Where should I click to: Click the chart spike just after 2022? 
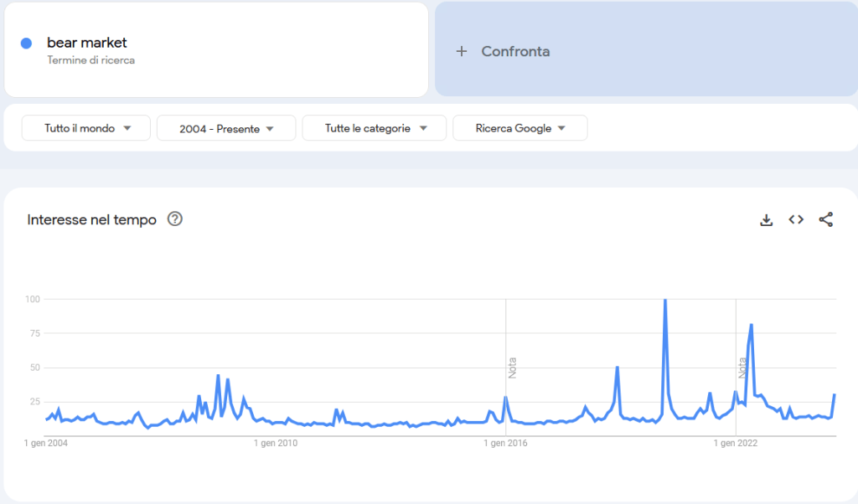[x=751, y=325]
